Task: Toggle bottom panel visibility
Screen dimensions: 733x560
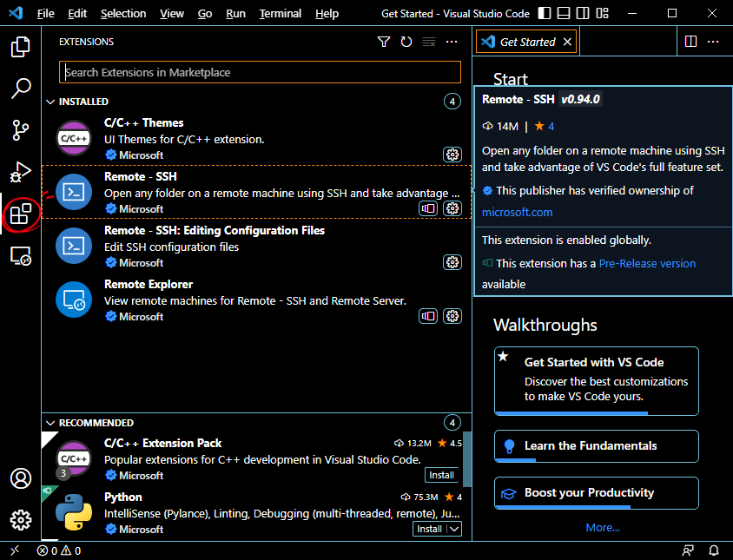Action: (x=564, y=13)
